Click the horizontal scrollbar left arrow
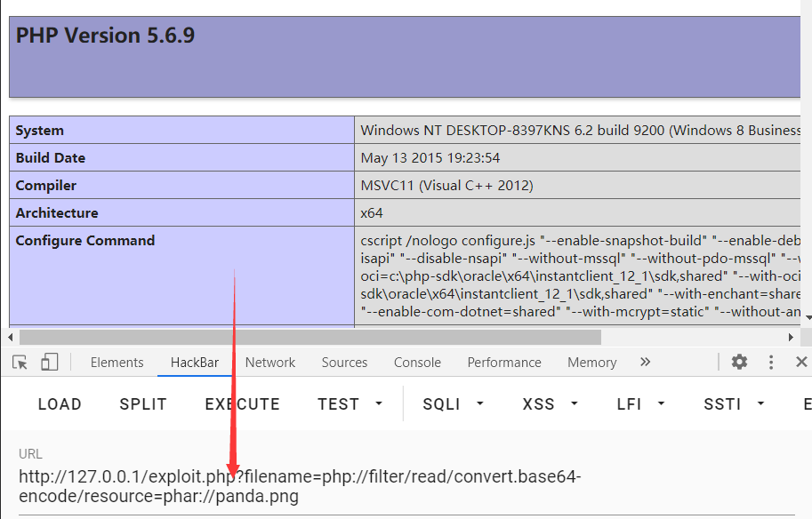This screenshot has width=812, height=519. coord(11,338)
